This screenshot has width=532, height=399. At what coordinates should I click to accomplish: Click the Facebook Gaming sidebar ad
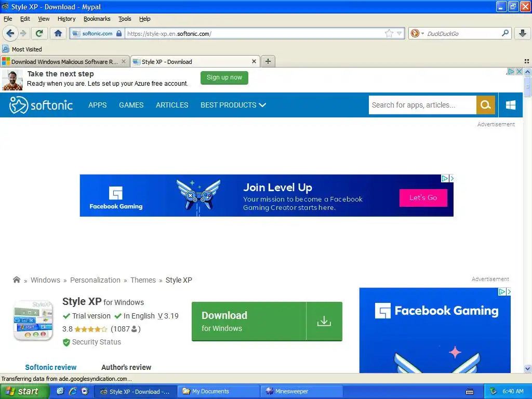(x=435, y=330)
